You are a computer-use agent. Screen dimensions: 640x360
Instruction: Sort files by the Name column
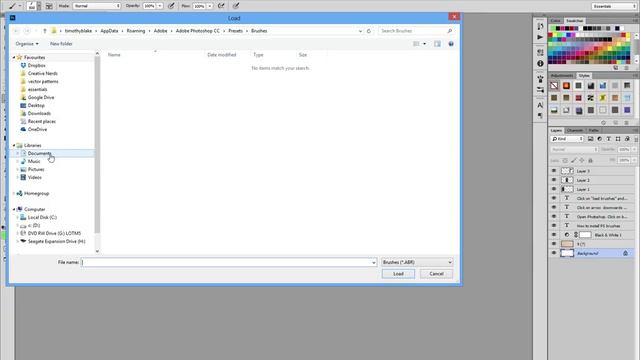tap(114, 55)
